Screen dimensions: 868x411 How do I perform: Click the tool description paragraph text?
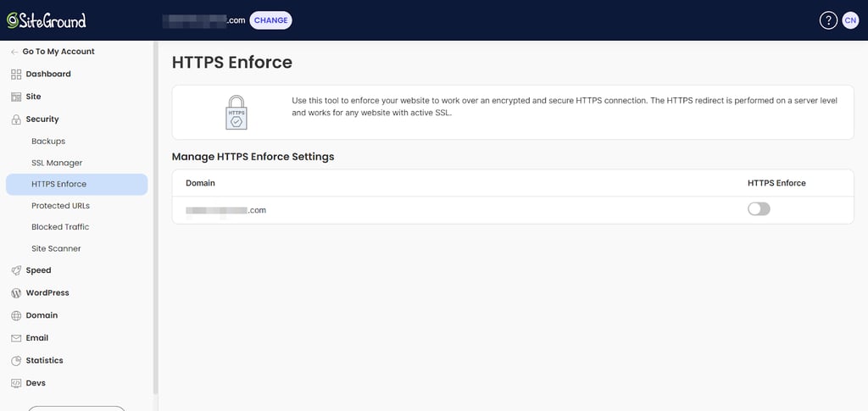click(565, 107)
